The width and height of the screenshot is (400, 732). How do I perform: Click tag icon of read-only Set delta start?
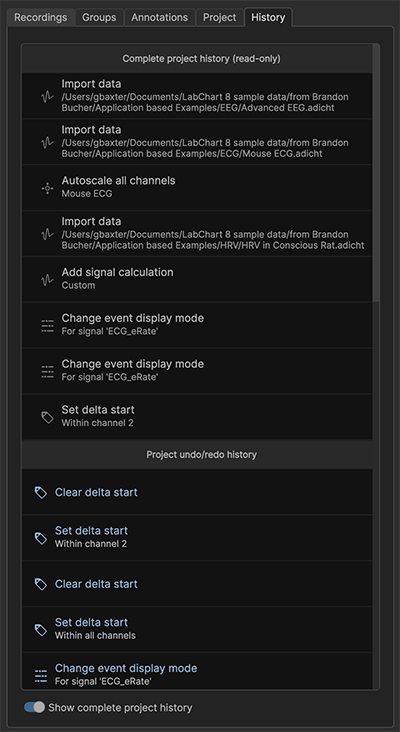[x=47, y=417]
